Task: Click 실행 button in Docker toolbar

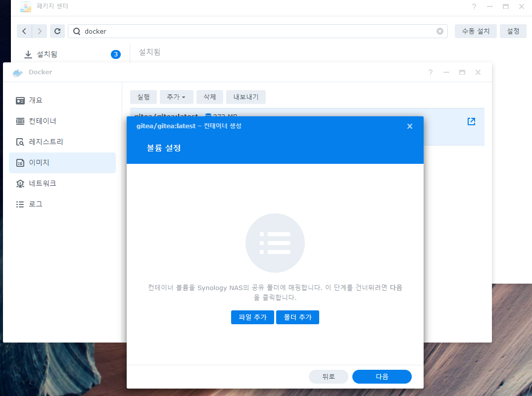Action: coord(144,97)
